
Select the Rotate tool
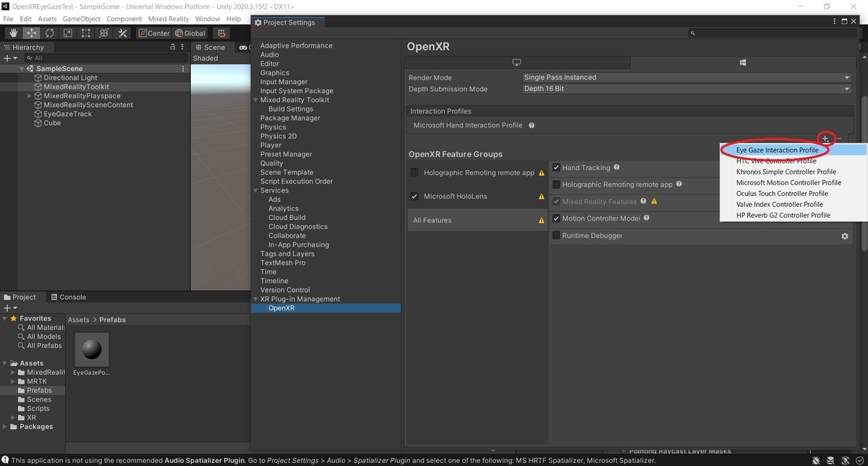click(50, 33)
